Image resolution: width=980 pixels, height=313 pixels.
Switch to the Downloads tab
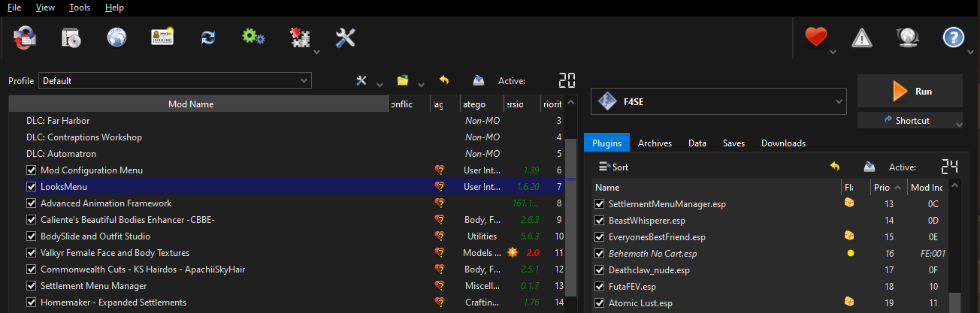tap(783, 143)
